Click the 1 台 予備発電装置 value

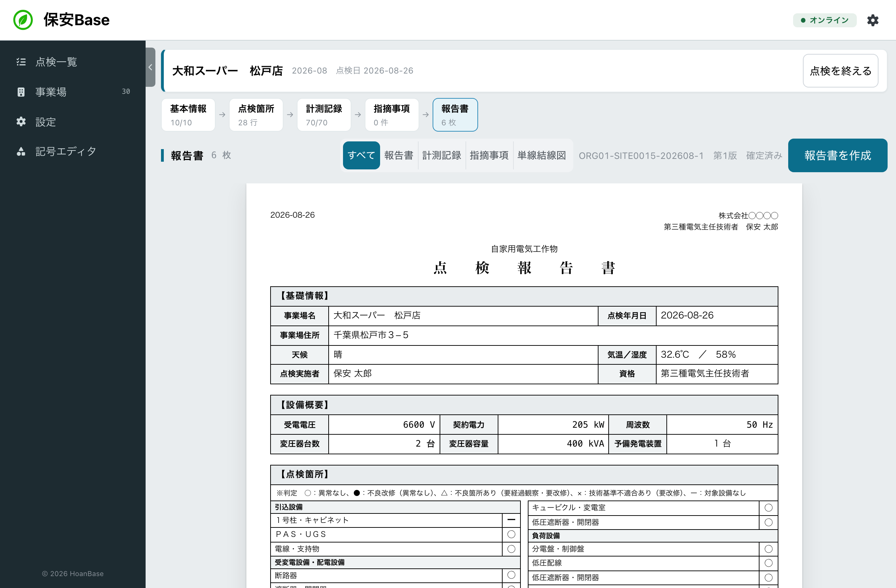coord(722,444)
